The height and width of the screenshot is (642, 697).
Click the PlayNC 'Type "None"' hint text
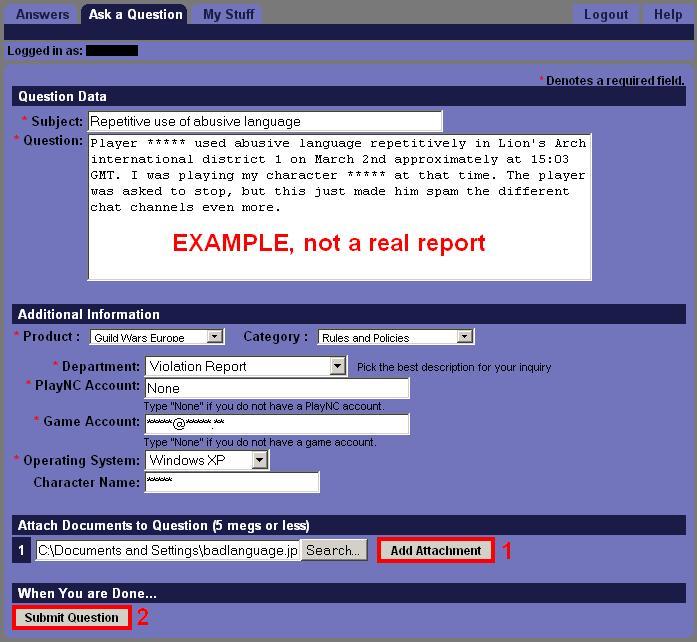tap(264, 406)
